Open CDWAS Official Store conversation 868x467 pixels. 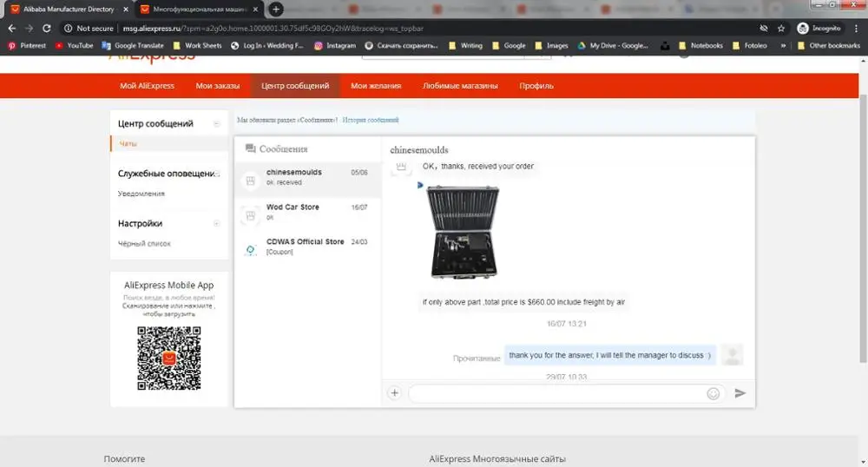point(308,248)
